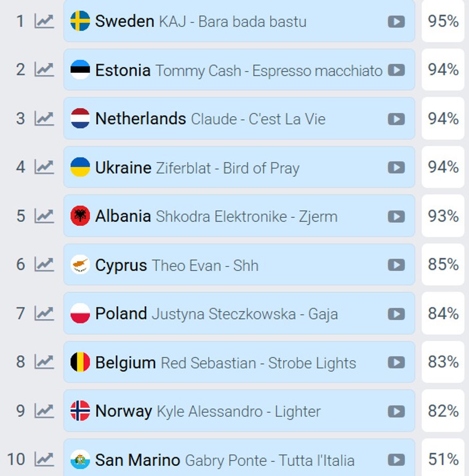Click Cyprus trend chart icon
The image size is (469, 476).
[44, 265]
